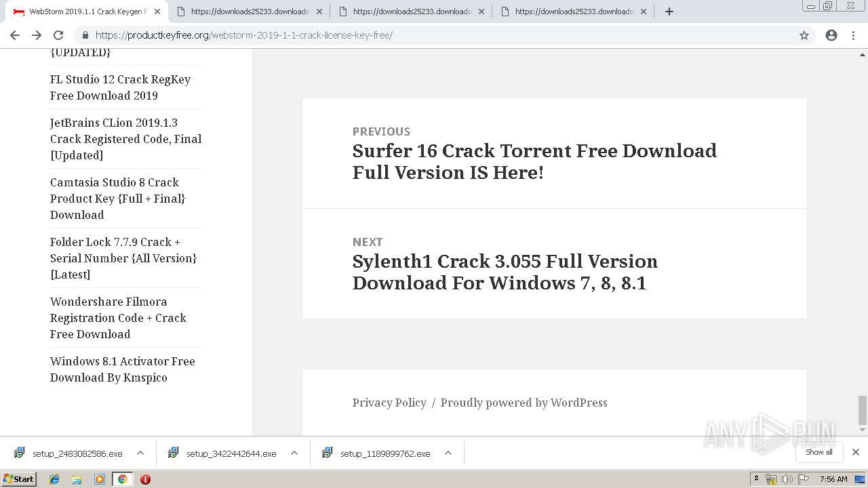Open the volume control tray icon
The image size is (868, 488).
[787, 479]
